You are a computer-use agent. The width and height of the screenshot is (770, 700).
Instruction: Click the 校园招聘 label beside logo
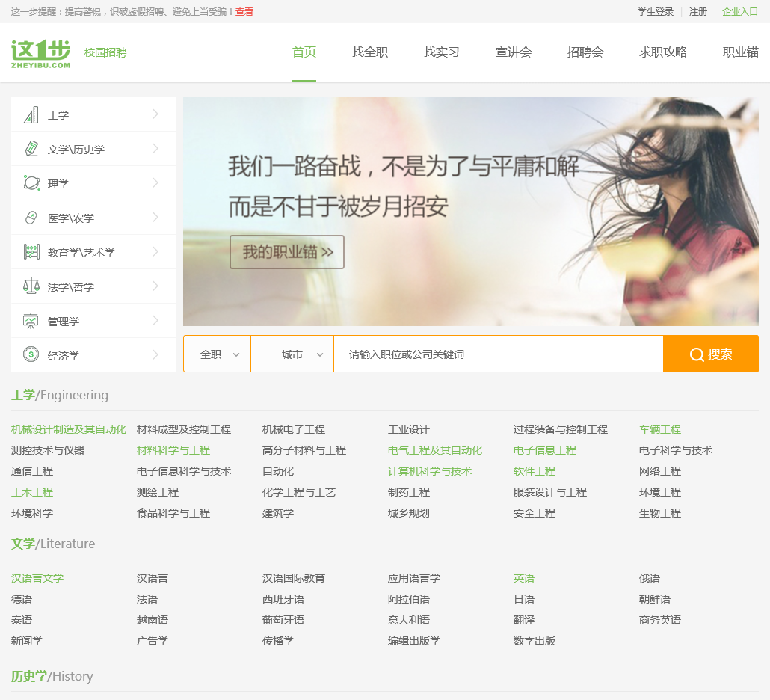[x=105, y=52]
